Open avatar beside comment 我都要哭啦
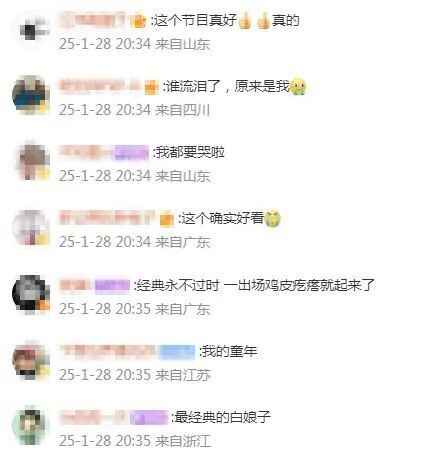 click(31, 161)
